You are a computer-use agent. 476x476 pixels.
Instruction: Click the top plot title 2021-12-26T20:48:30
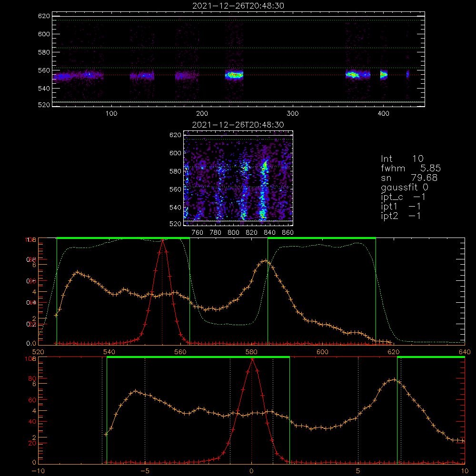(238, 6)
